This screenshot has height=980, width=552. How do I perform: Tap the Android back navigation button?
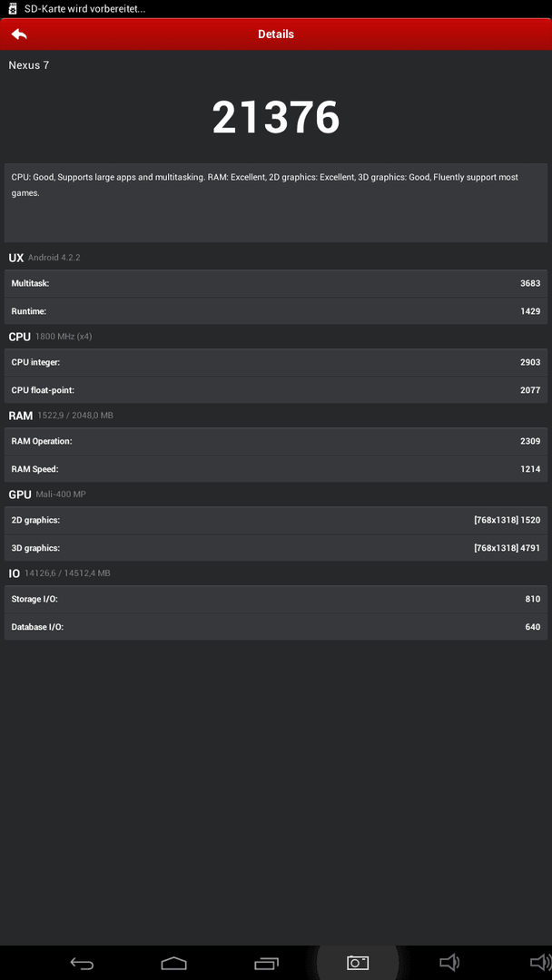[82, 963]
